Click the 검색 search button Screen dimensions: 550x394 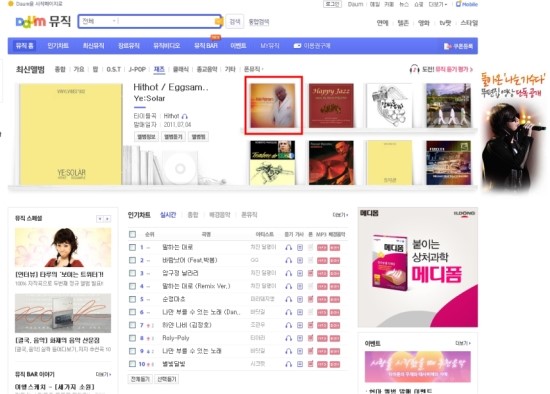[x=235, y=22]
